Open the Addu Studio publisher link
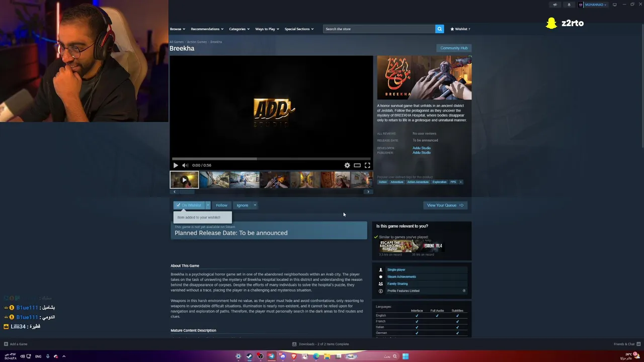Viewport: 644px width, 362px height. coord(422,153)
